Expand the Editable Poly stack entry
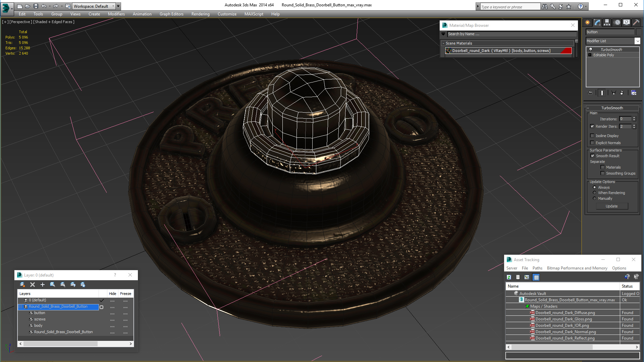Image resolution: width=644 pixels, height=362 pixels. (x=590, y=55)
